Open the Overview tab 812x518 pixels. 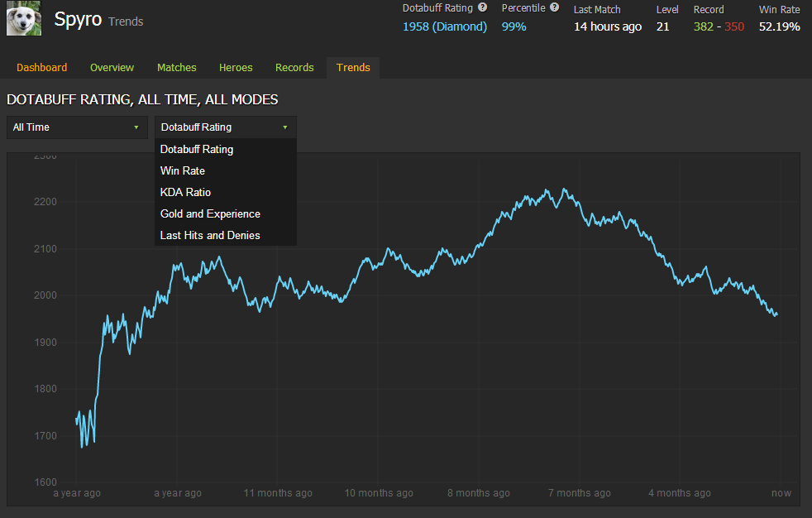pyautogui.click(x=112, y=68)
